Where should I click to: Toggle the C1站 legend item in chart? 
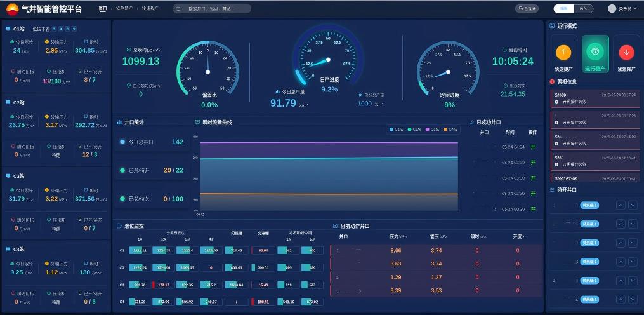coord(397,130)
